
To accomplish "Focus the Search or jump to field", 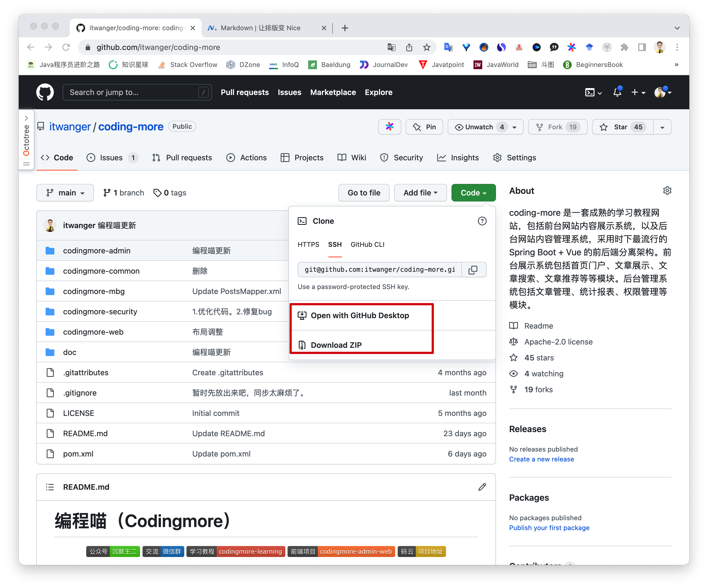I will (133, 92).
